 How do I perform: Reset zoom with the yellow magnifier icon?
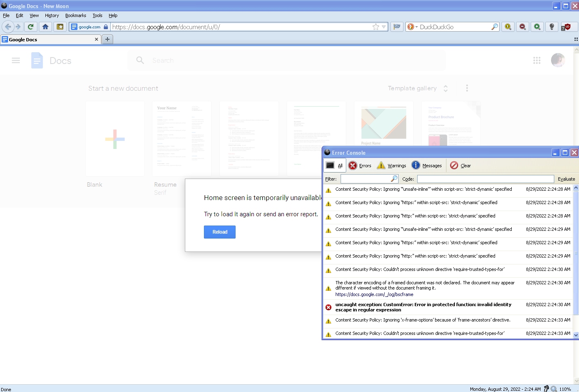pyautogui.click(x=508, y=27)
